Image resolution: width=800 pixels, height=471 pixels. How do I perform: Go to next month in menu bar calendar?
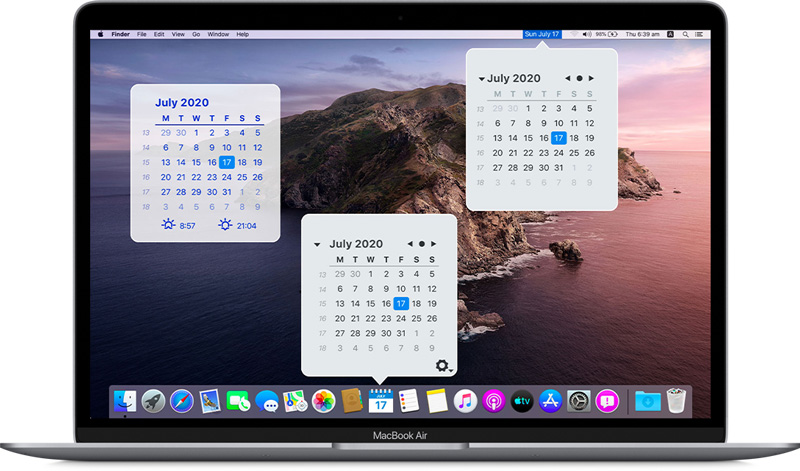(591, 78)
